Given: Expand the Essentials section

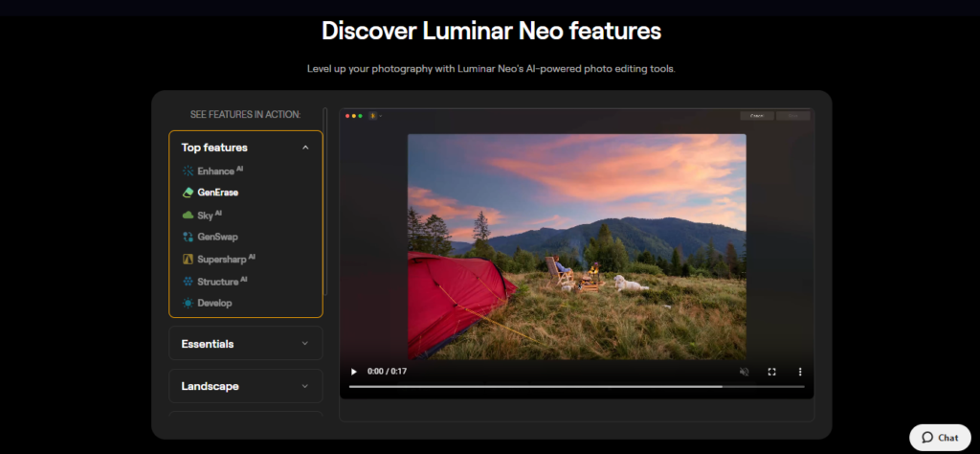Looking at the screenshot, I should pyautogui.click(x=246, y=343).
